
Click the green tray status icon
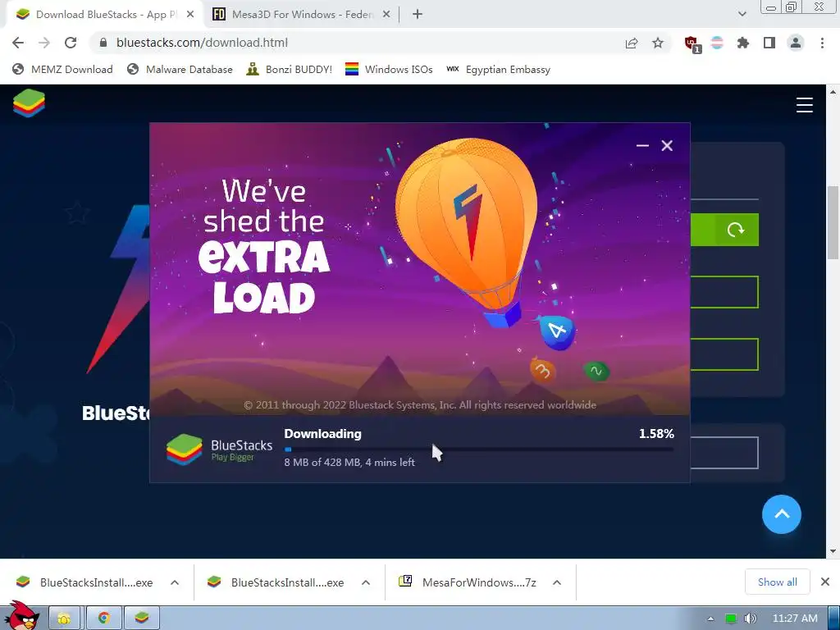click(x=730, y=619)
